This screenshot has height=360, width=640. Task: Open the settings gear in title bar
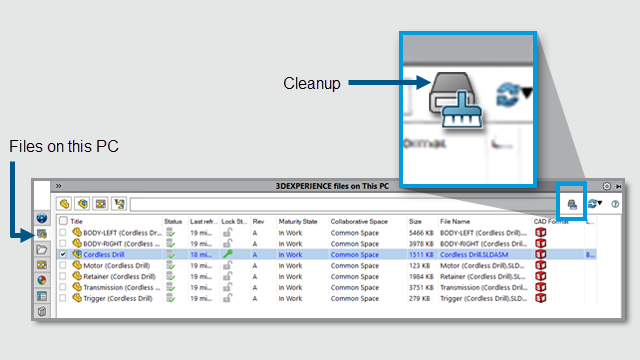click(607, 186)
